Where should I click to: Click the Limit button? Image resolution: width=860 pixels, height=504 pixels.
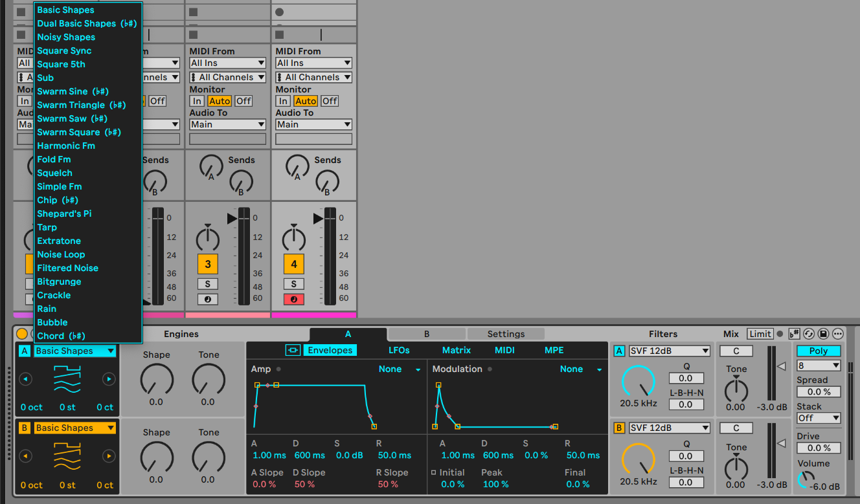(760, 334)
